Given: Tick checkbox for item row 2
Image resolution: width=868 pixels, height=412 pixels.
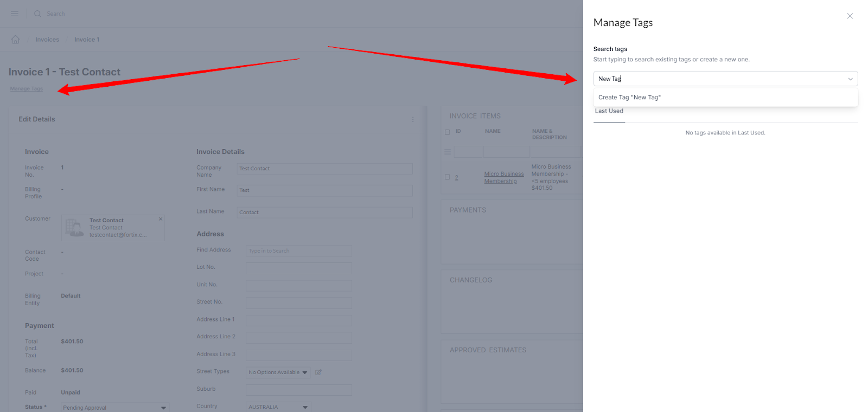Looking at the screenshot, I should point(448,177).
